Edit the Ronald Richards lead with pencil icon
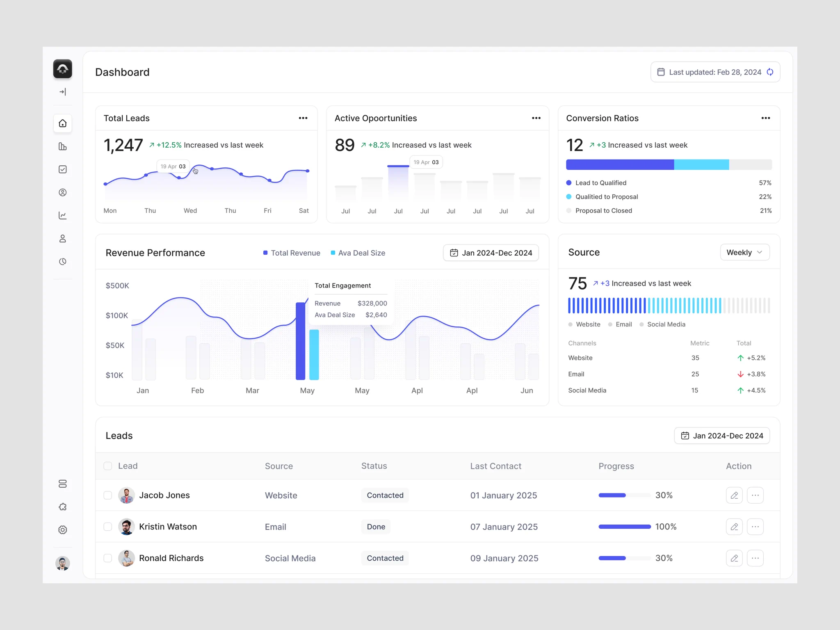 click(x=734, y=558)
